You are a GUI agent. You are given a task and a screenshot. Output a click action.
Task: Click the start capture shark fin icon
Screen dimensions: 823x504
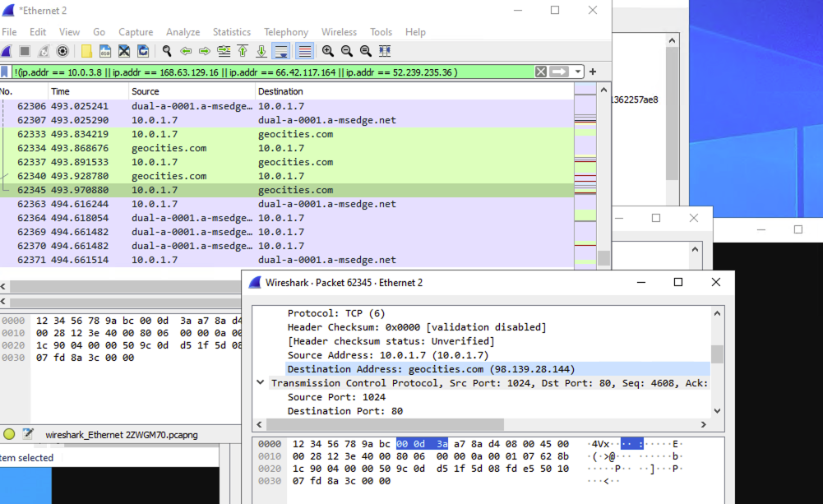click(6, 51)
